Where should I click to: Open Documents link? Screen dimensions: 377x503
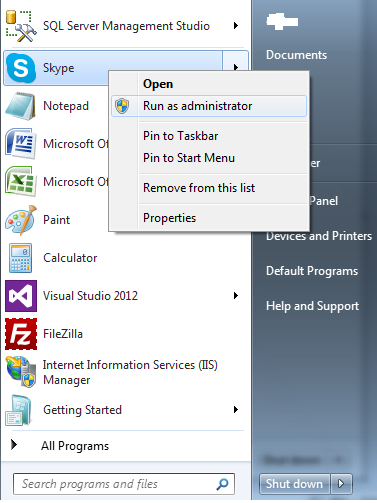pyautogui.click(x=297, y=55)
